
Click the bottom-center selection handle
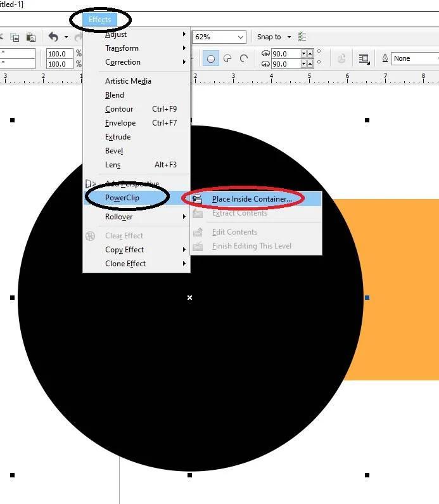pos(190,475)
